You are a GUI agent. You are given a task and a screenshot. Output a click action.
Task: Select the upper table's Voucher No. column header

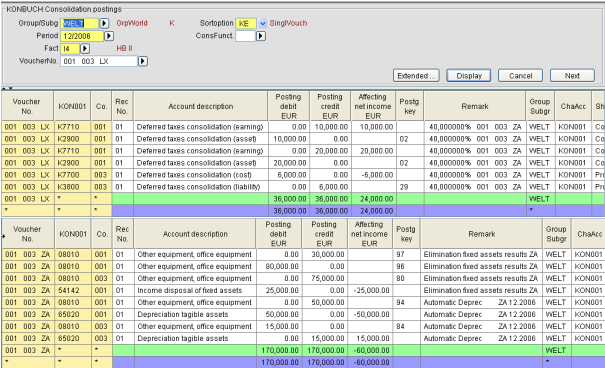pyautogui.click(x=27, y=106)
